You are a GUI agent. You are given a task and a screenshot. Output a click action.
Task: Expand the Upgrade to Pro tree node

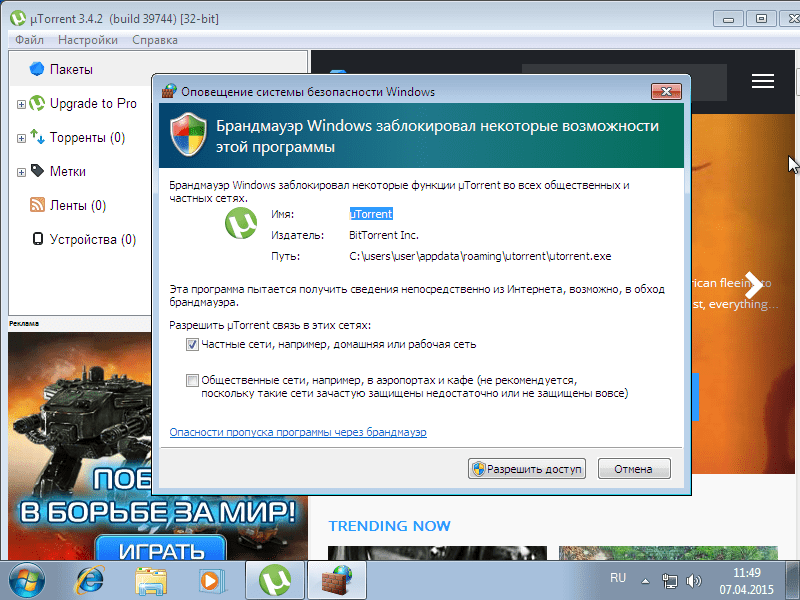pyautogui.click(x=21, y=104)
